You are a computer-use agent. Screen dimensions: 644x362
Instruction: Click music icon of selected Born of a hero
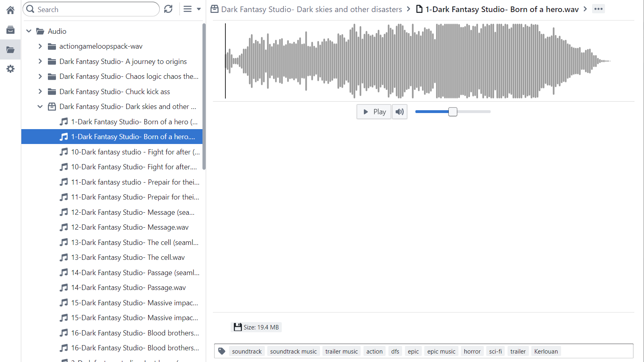point(64,137)
